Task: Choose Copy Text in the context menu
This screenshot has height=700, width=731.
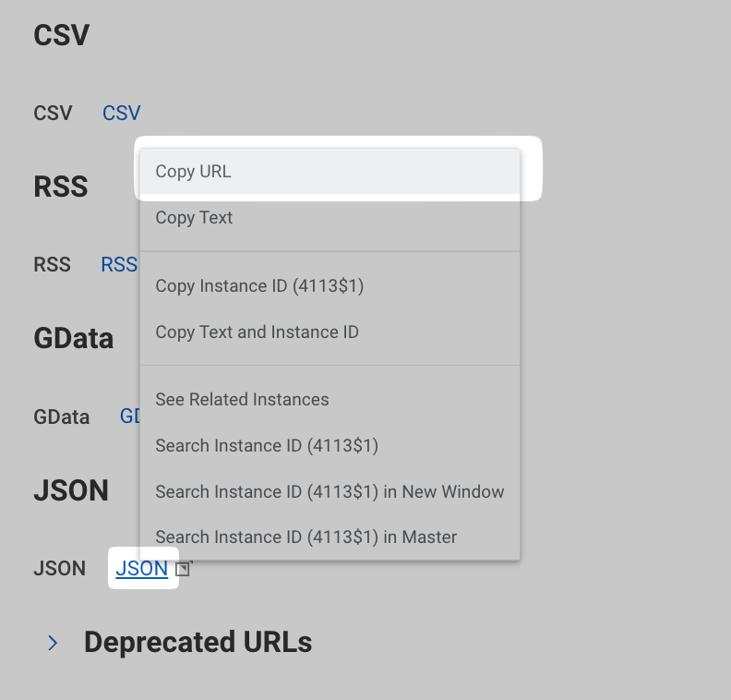Action: pos(194,218)
